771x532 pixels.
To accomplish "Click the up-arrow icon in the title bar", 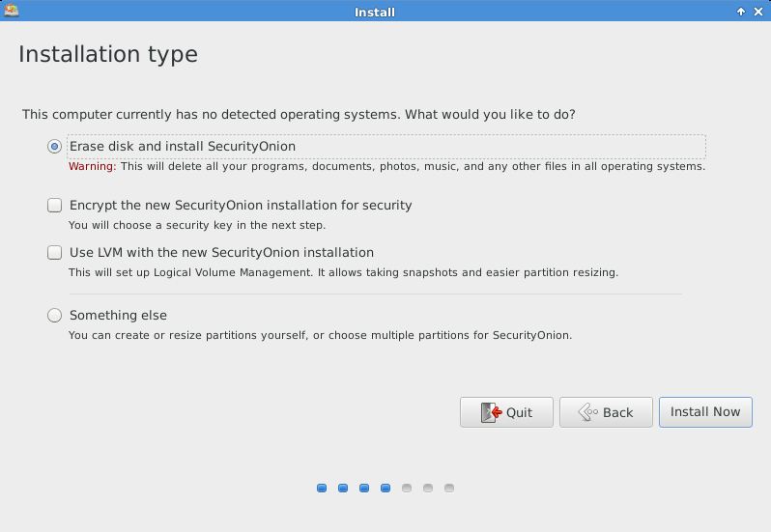I will [x=741, y=12].
